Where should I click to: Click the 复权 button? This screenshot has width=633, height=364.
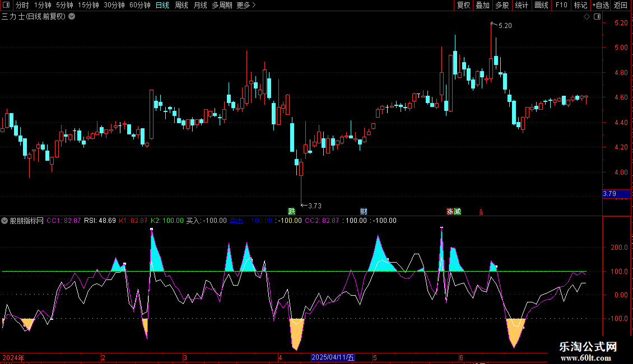(463, 5)
